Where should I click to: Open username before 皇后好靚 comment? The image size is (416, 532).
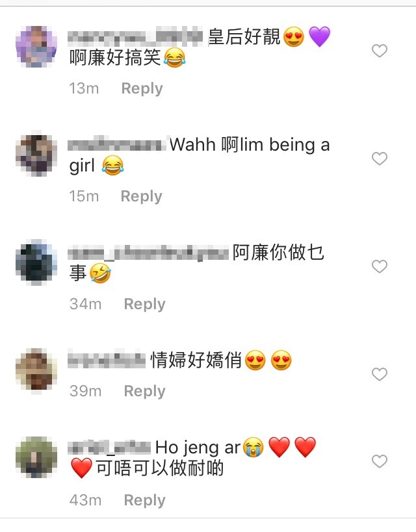(135, 38)
